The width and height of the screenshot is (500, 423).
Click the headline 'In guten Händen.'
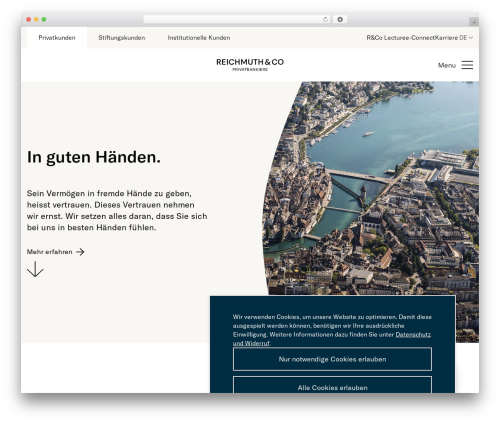94,157
